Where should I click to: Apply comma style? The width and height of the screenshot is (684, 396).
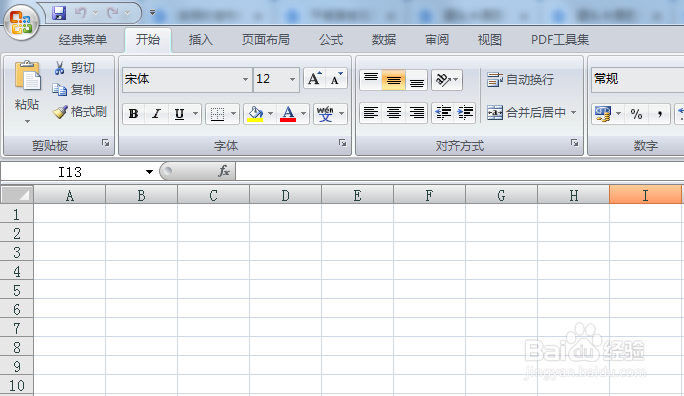[659, 114]
